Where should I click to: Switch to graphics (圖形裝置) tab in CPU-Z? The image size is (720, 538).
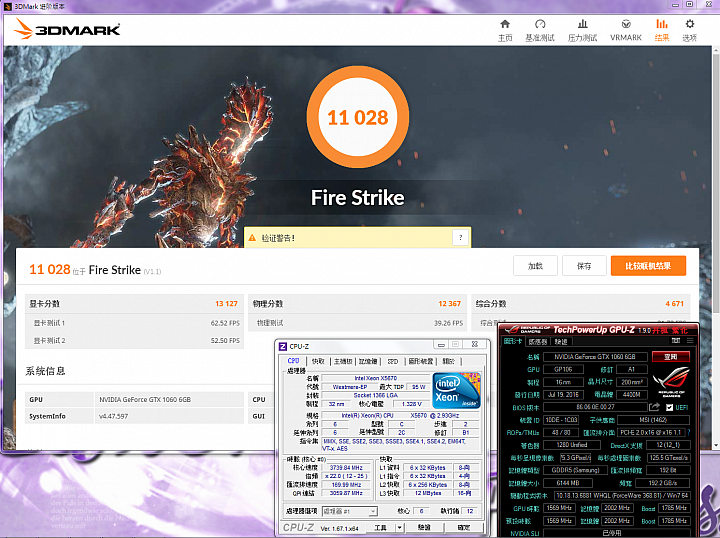(421, 361)
